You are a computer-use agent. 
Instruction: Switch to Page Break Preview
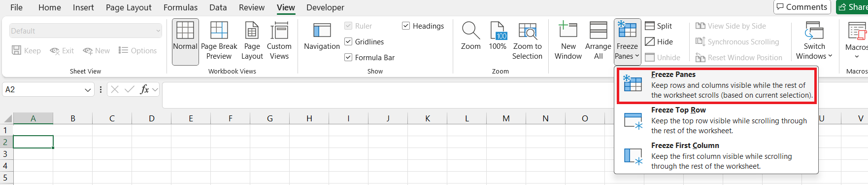(x=219, y=41)
